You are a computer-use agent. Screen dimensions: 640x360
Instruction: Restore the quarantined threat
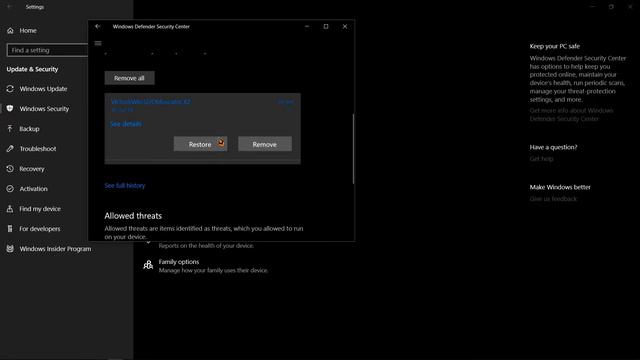tap(200, 144)
